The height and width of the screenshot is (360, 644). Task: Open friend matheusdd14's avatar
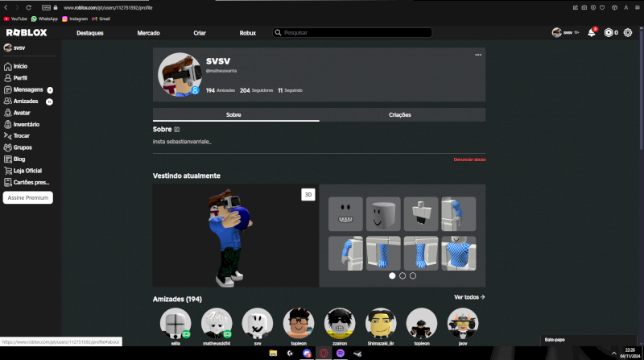[x=217, y=324]
